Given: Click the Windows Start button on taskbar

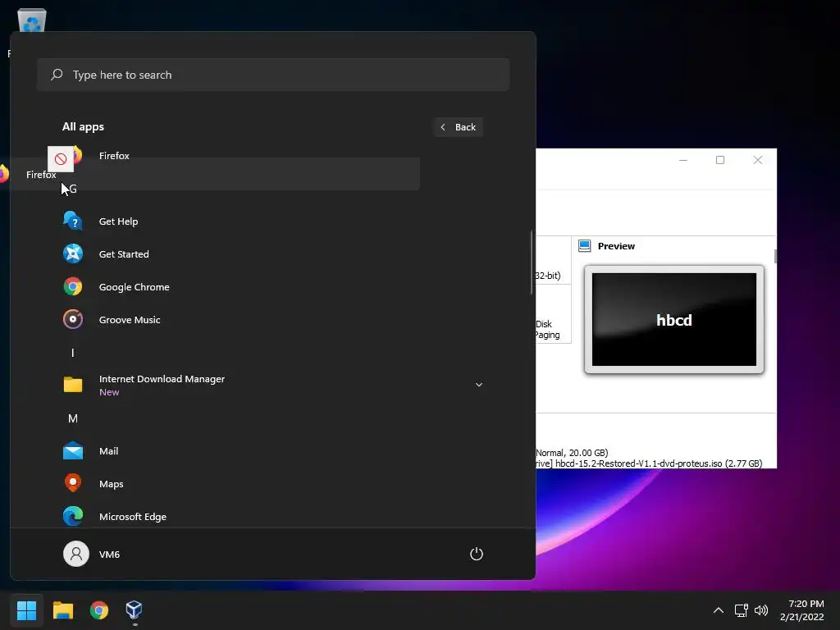Looking at the screenshot, I should 26,610.
